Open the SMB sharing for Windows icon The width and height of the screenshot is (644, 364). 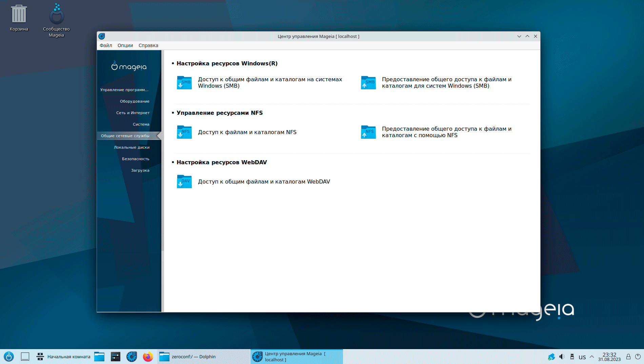point(368,83)
